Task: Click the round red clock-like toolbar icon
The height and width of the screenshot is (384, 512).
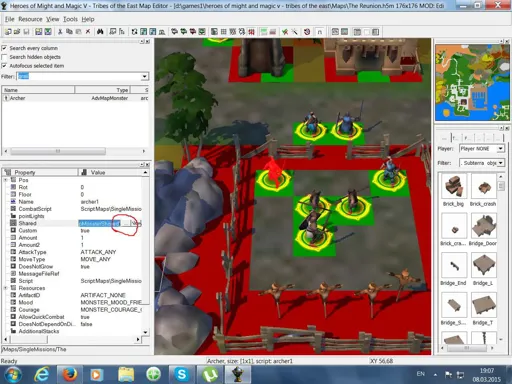Action: [307, 32]
